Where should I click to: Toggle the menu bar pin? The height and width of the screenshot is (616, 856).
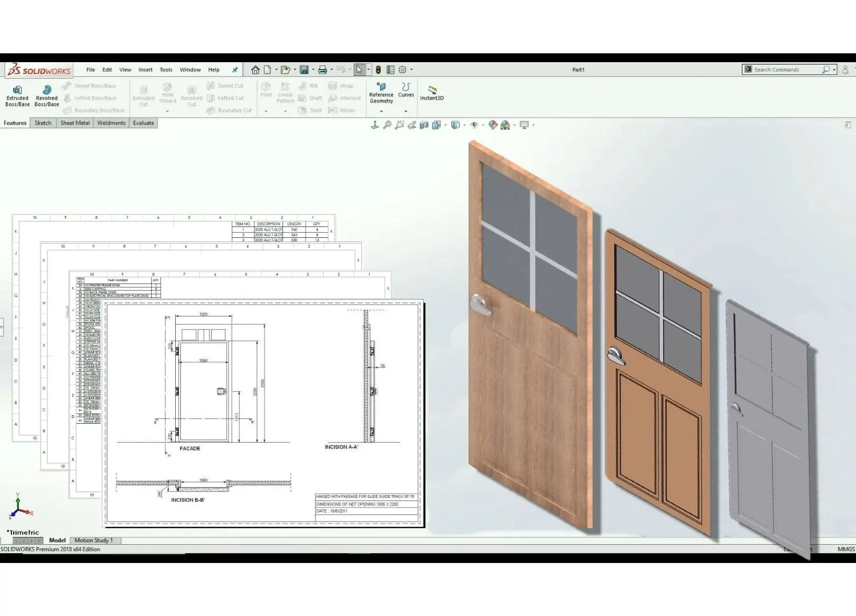tap(235, 70)
